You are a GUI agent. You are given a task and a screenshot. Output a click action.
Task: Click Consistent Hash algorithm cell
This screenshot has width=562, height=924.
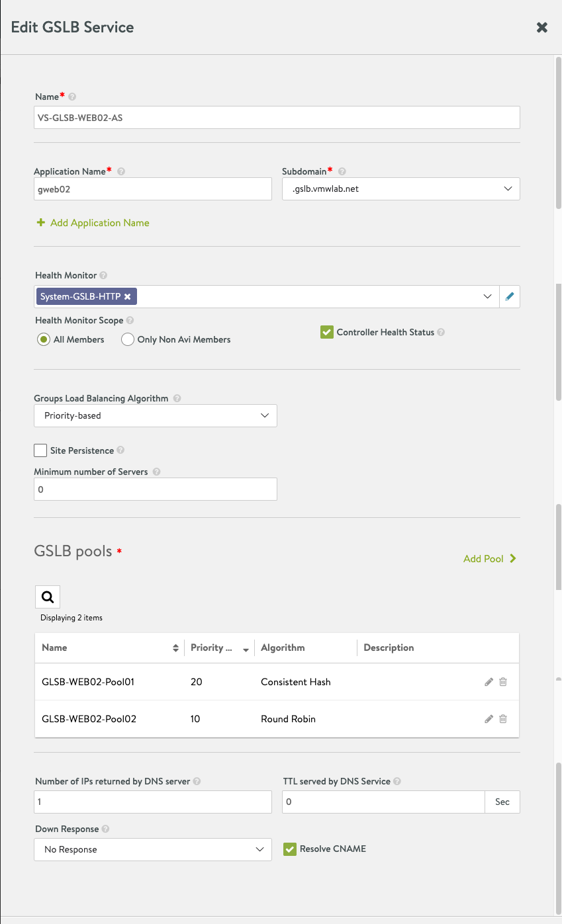296,682
